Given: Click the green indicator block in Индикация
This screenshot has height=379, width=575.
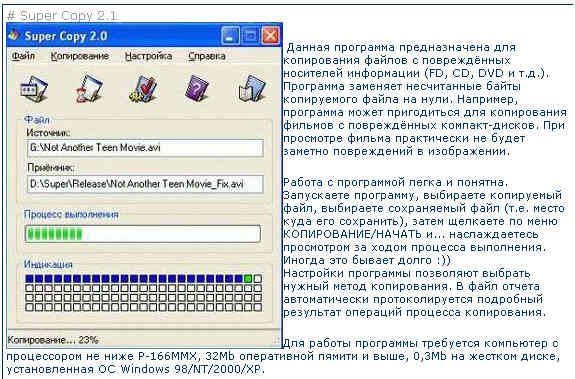Looking at the screenshot, I should [248, 279].
